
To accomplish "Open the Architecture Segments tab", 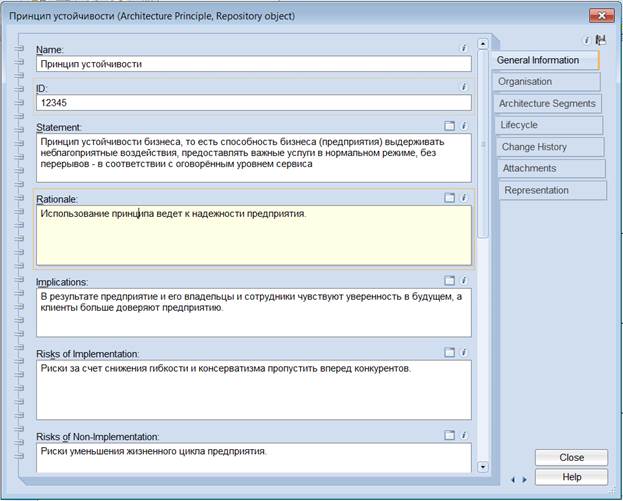I will point(548,104).
